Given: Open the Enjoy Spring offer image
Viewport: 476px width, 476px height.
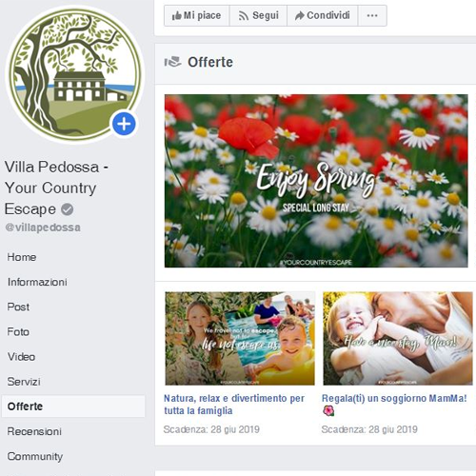Looking at the screenshot, I should (316, 181).
